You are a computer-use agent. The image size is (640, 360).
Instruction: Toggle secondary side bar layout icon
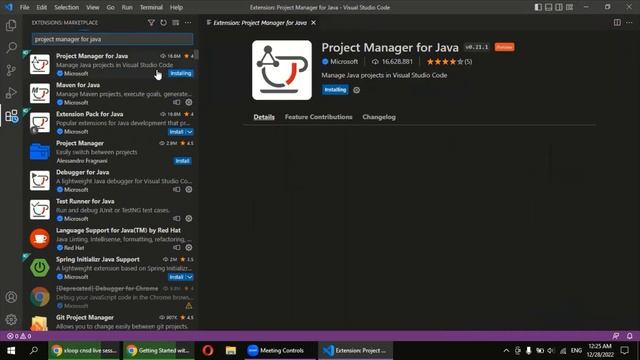[559, 7]
